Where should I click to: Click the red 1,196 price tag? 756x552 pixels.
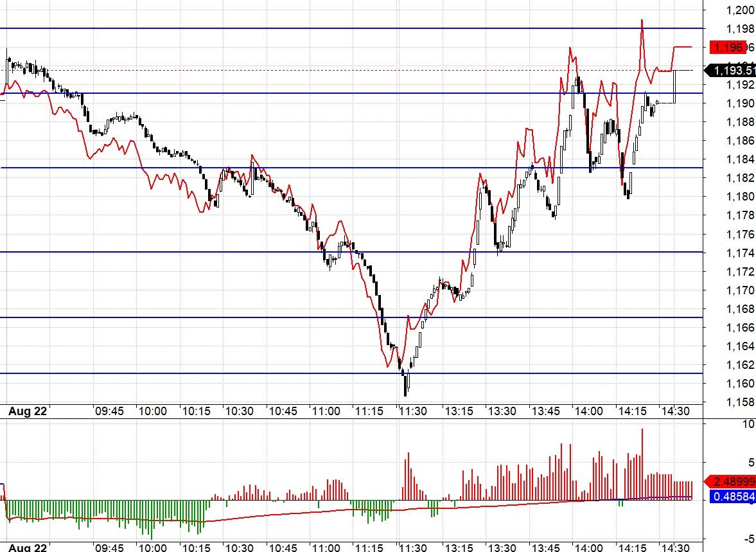tap(729, 47)
